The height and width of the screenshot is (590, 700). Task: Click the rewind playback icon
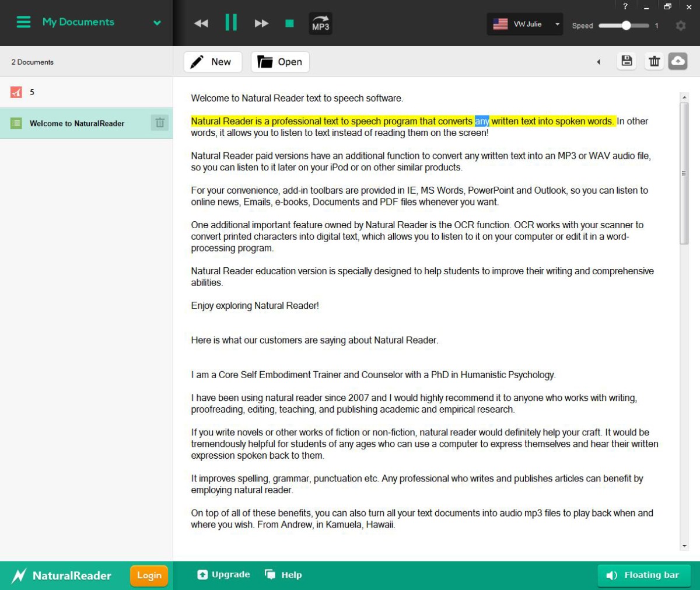pos(201,23)
